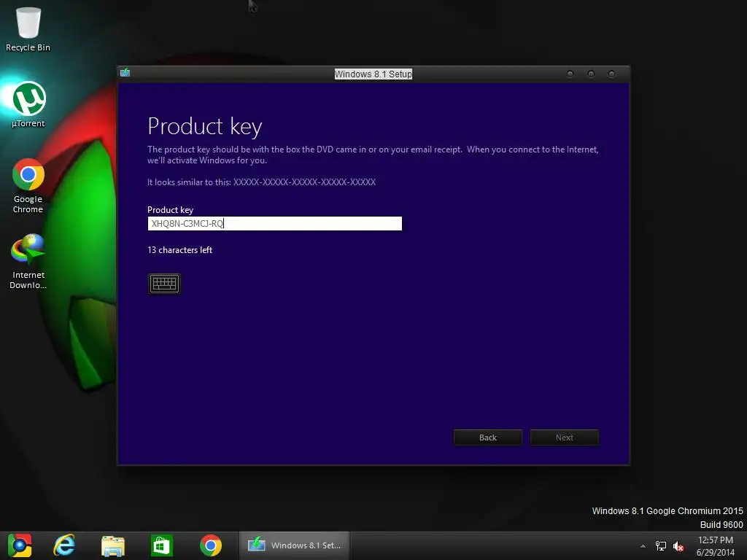Select the µTorrent desktop icon

tap(28, 105)
